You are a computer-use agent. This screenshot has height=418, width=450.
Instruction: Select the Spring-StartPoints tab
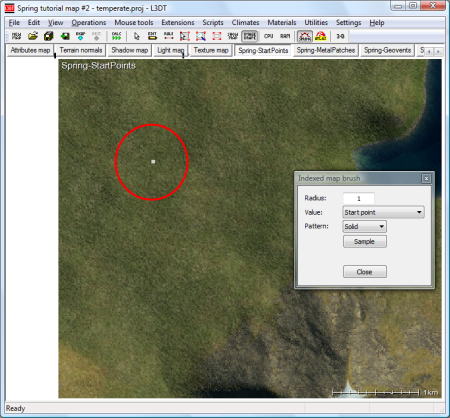263,51
